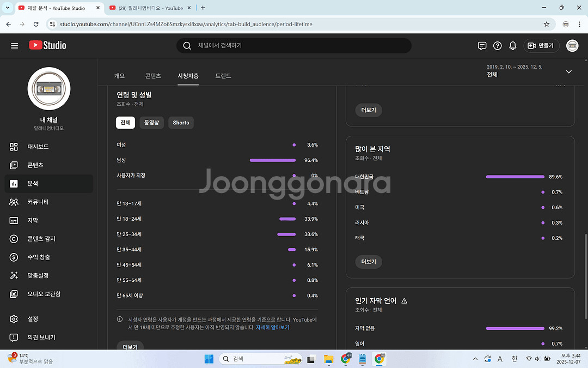Click the 채널에서 검색하기 search field

294,46
